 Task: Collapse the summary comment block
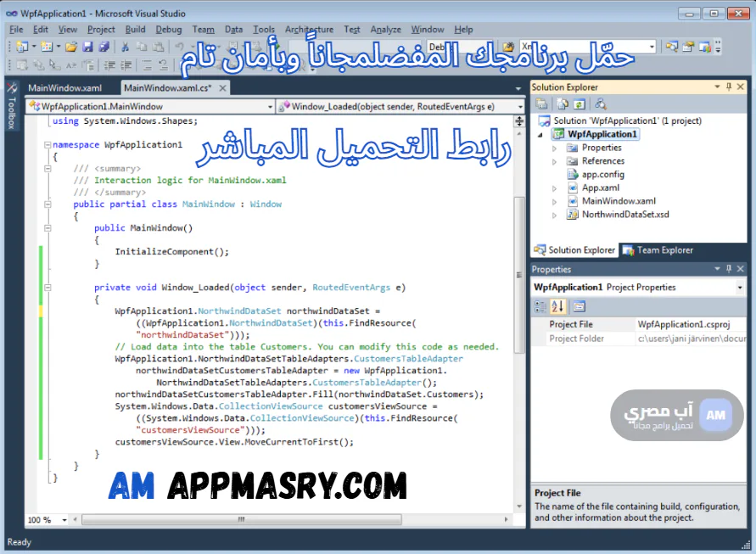tap(48, 168)
